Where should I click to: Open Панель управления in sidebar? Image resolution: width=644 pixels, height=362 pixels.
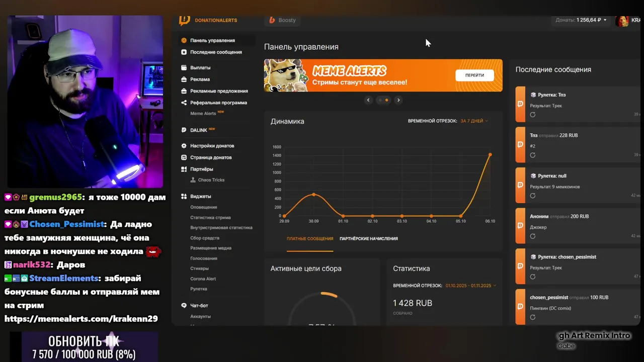(x=212, y=40)
